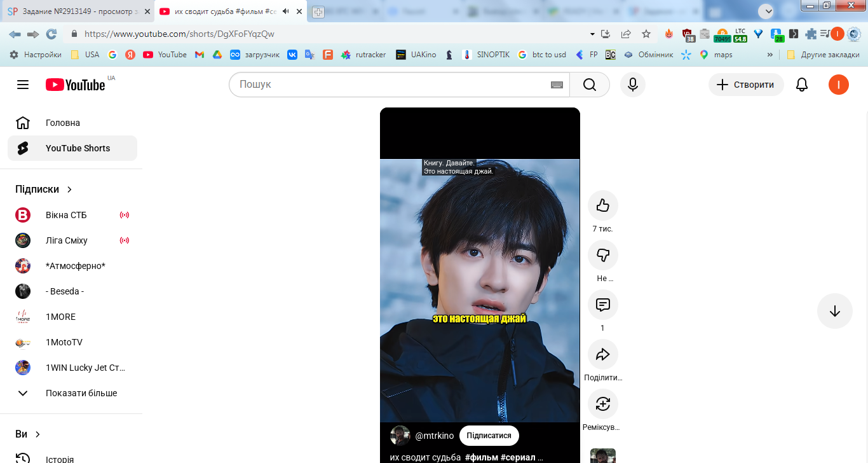Open address bar dropdown arrow

(592, 34)
